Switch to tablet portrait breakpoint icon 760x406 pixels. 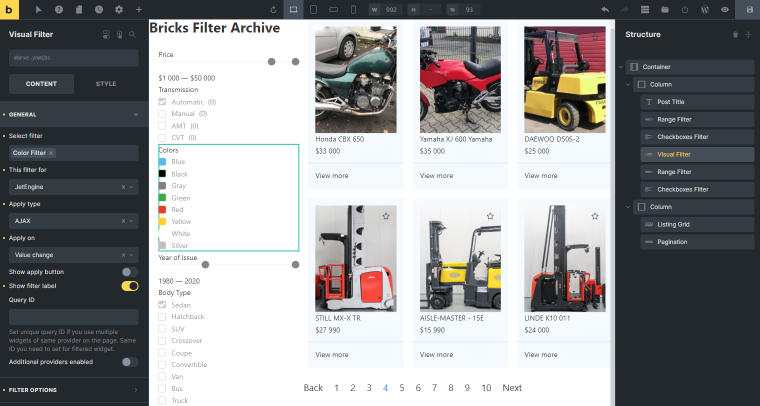pyautogui.click(x=314, y=10)
